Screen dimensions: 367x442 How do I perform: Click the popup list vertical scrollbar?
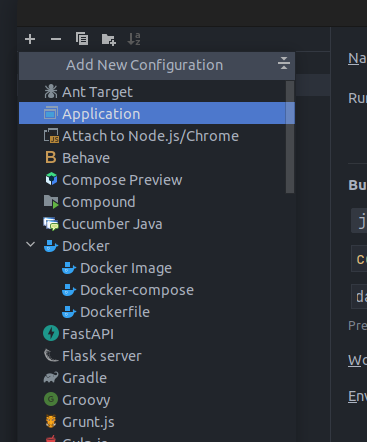click(290, 137)
